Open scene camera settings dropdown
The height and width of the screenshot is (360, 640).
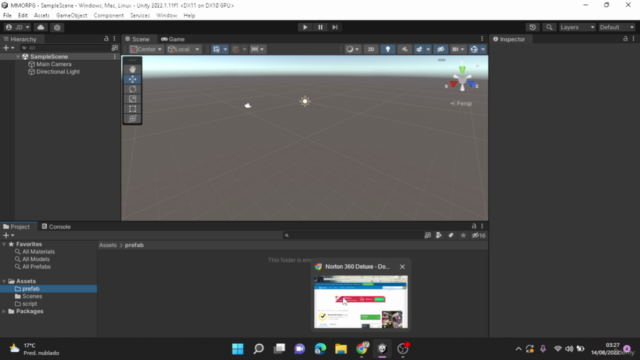(x=458, y=49)
